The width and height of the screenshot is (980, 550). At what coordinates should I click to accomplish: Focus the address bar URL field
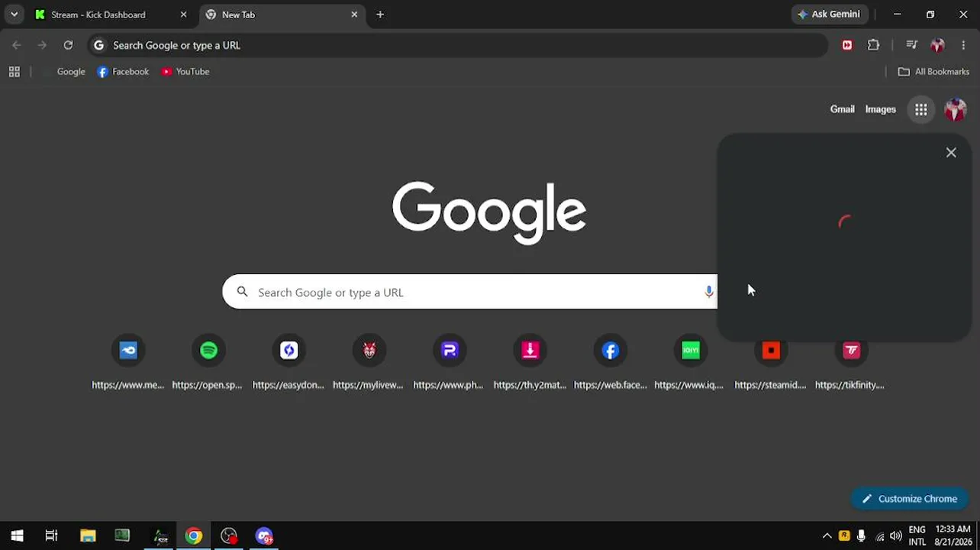point(458,45)
